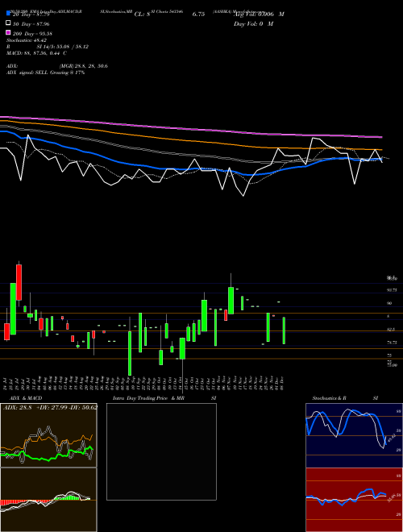Select the '200 Day - 95.58' legend text
Image resolution: width=403 pixels, height=532 pixels.
tap(32, 34)
